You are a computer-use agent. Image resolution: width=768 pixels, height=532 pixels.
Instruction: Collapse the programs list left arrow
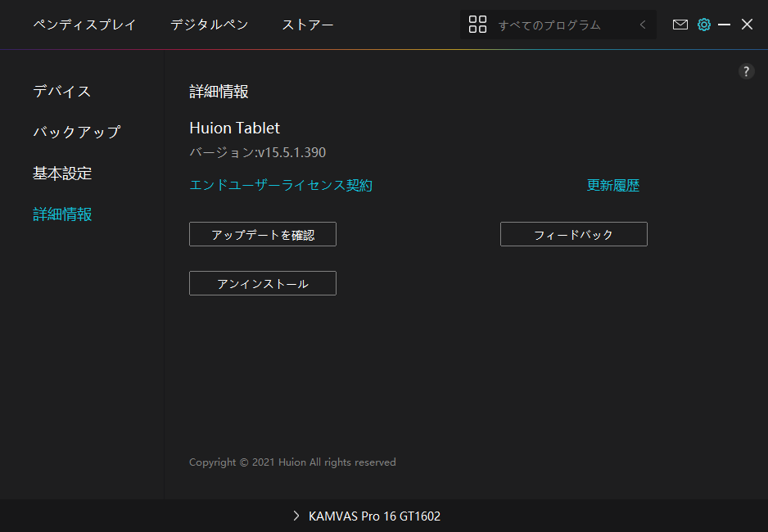pyautogui.click(x=643, y=25)
